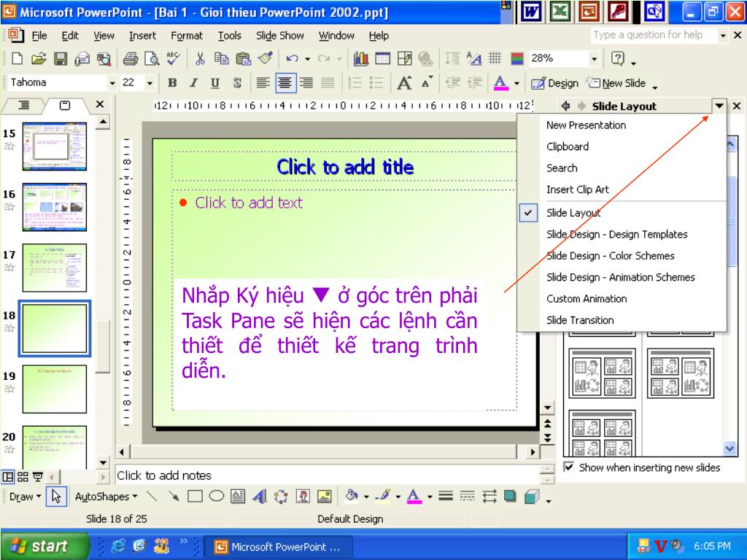Choose Custom Animation from task pane menu
Image resolution: width=747 pixels, height=560 pixels.
[587, 298]
